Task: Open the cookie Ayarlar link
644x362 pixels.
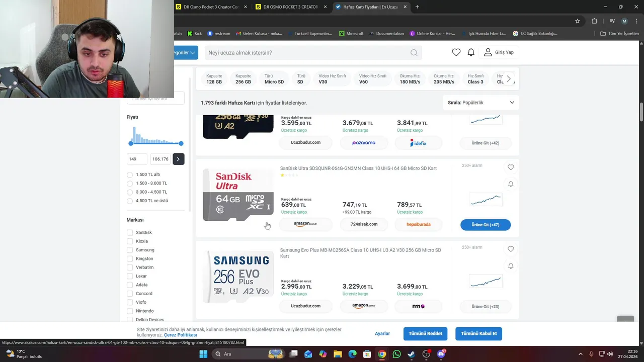Action: coord(382,333)
